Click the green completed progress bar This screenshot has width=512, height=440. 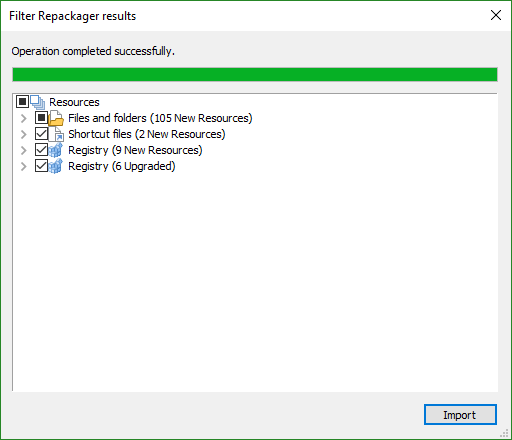(255, 74)
